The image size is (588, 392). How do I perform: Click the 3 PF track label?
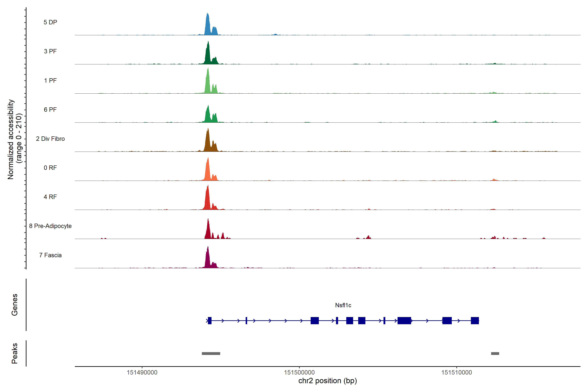(x=50, y=51)
